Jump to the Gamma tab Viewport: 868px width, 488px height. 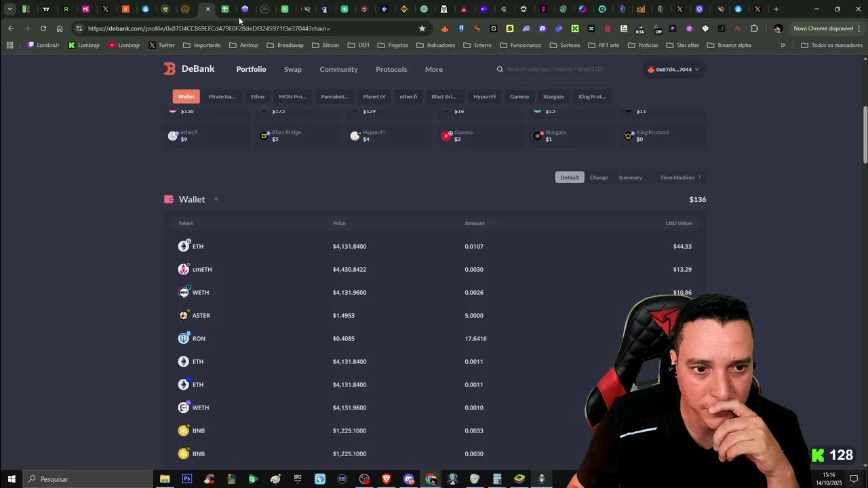[x=519, y=96]
